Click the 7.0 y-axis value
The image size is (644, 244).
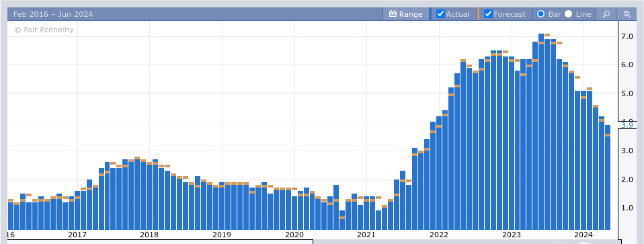pyautogui.click(x=627, y=36)
